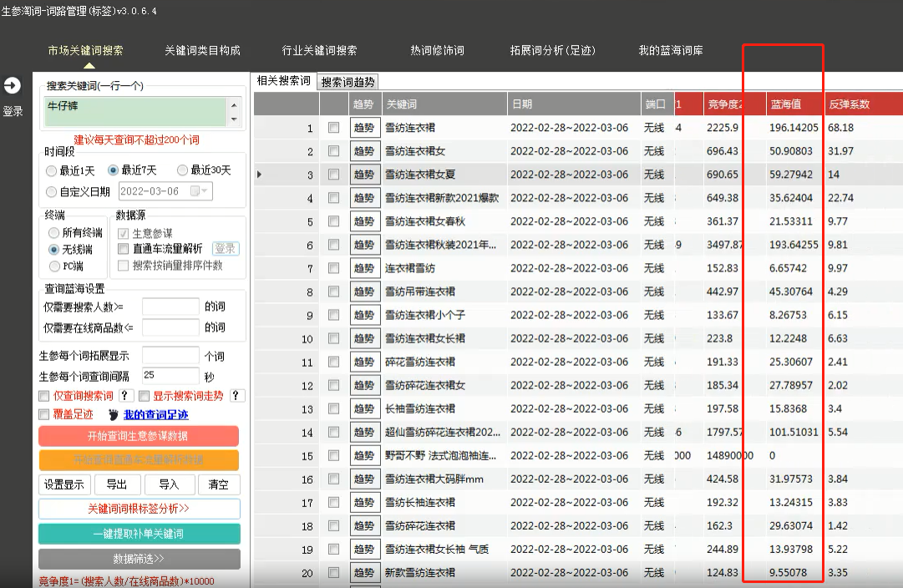Click the query interval field showing 25
Image resolution: width=903 pixels, height=588 pixels.
(x=170, y=376)
